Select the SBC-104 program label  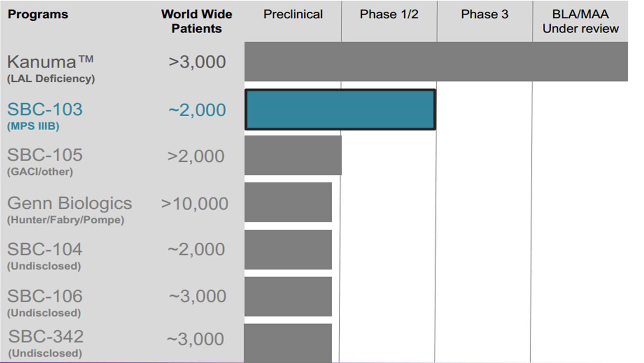pyautogui.click(x=45, y=249)
